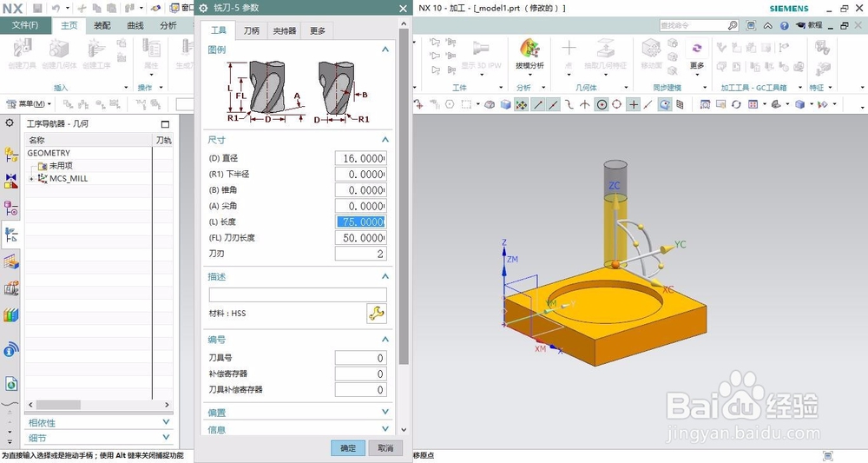This screenshot has width=868, height=463.
Task: Open the 文件(F) menu
Action: [x=25, y=25]
